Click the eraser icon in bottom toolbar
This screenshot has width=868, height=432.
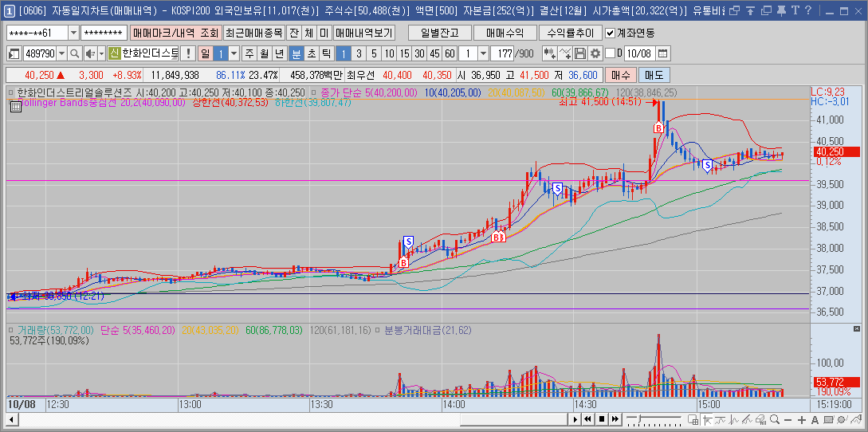pos(760,419)
